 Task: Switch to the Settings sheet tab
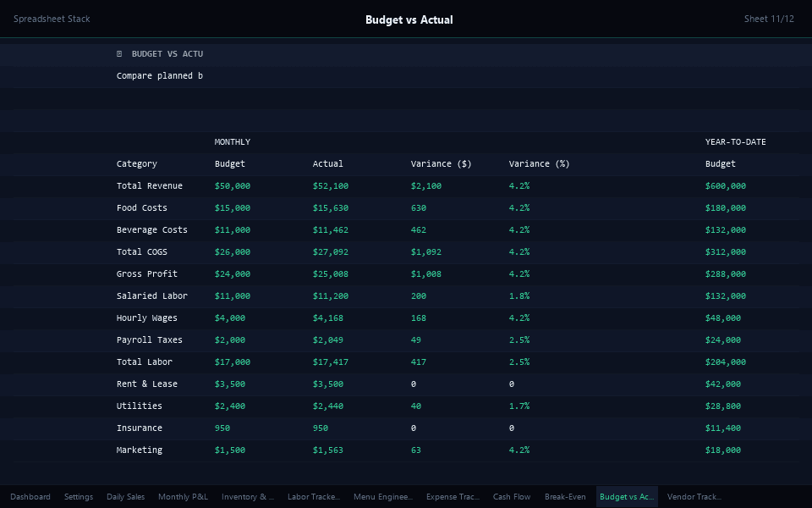(79, 497)
